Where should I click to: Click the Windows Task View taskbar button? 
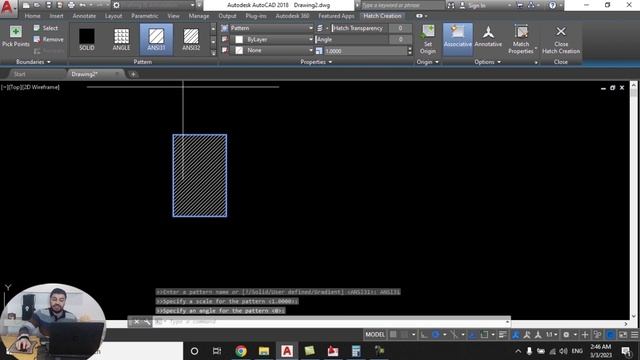(217, 351)
